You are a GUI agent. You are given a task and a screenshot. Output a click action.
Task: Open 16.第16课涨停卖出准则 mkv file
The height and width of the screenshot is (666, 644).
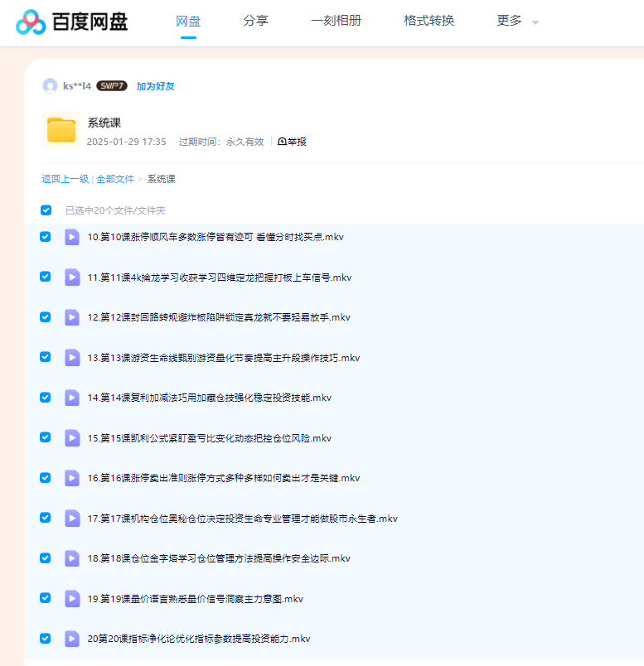pyautogui.click(x=224, y=478)
